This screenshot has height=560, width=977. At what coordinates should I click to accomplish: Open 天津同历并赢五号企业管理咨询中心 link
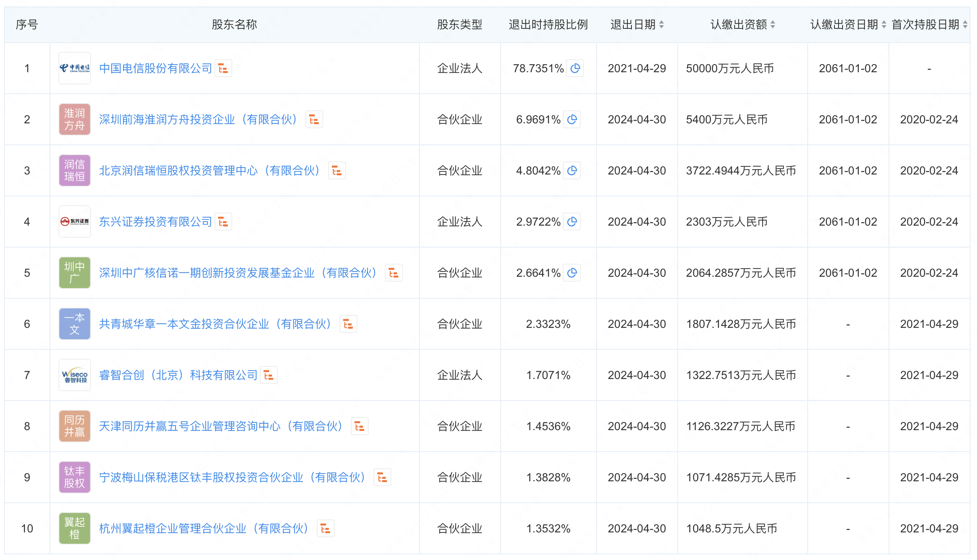222,426
